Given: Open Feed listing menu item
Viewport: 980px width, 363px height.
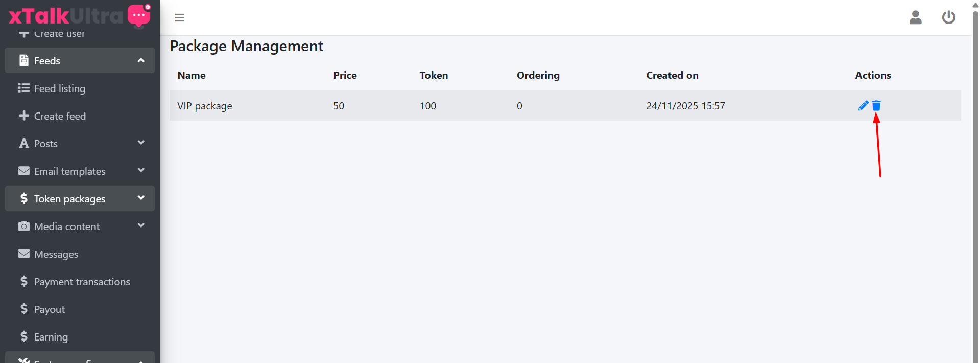Looking at the screenshot, I should pos(59,88).
